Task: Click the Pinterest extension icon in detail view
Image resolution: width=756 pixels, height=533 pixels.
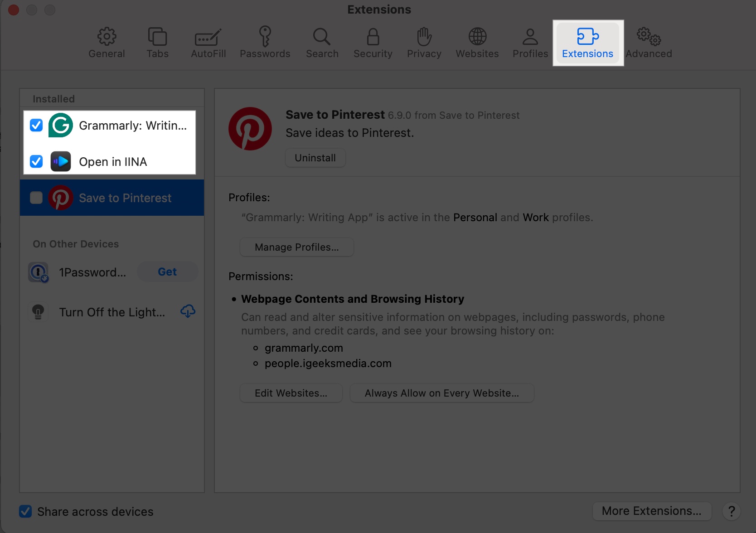Action: [250, 129]
